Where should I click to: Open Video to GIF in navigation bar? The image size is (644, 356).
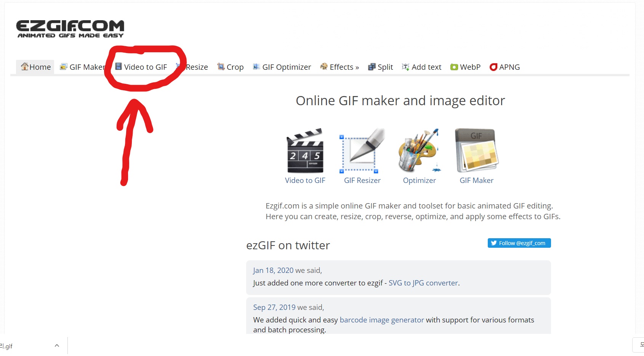pos(141,67)
